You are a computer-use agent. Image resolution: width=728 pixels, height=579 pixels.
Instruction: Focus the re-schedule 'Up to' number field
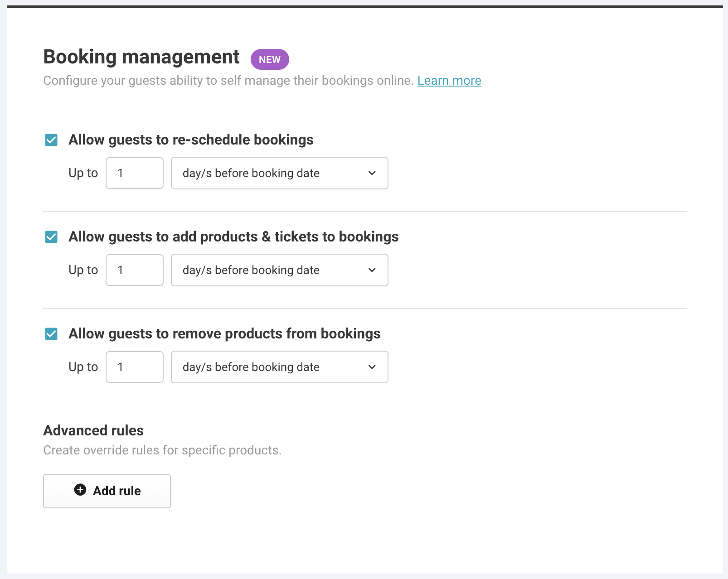[135, 173]
